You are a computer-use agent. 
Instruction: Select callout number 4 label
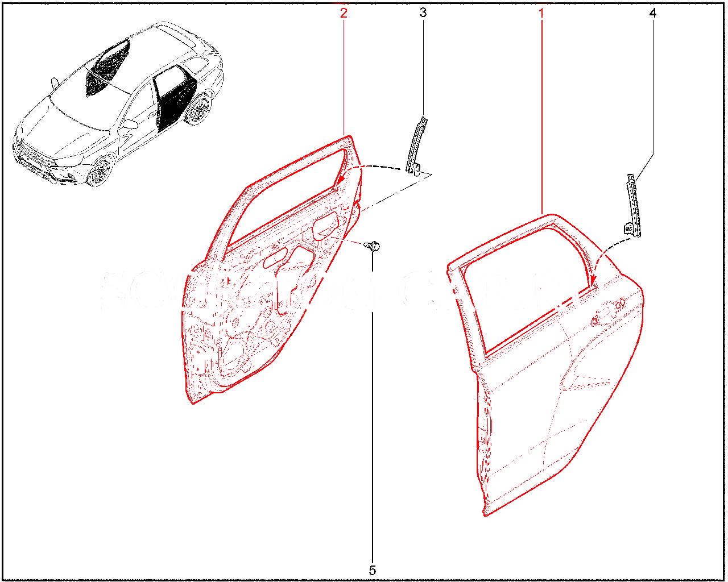tap(653, 13)
